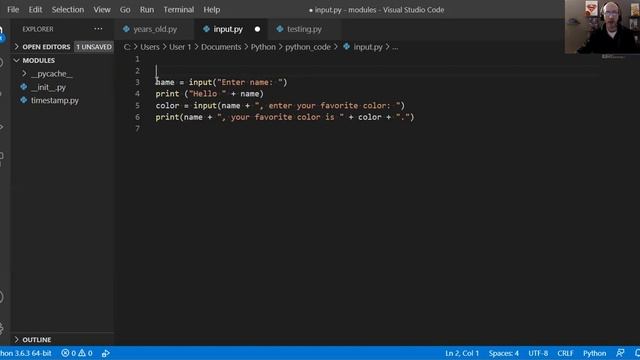Screen dimensions: 640x360
Task: Open the Selection menu
Action: coord(68,9)
